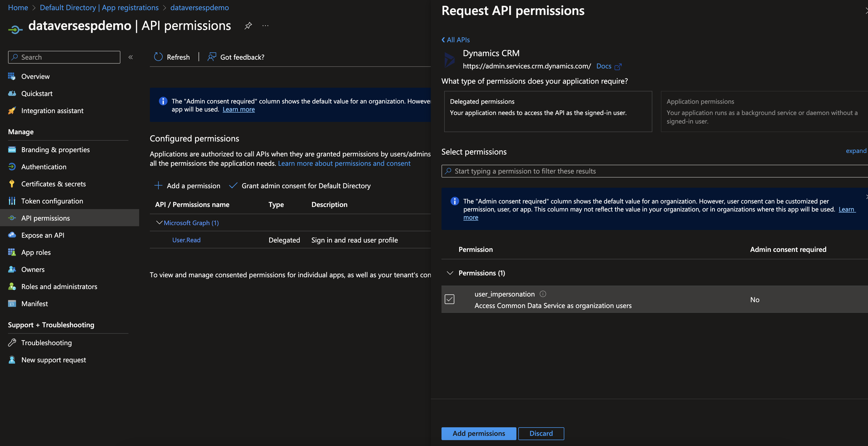
Task: Click the Expose an API icon
Action: point(12,235)
